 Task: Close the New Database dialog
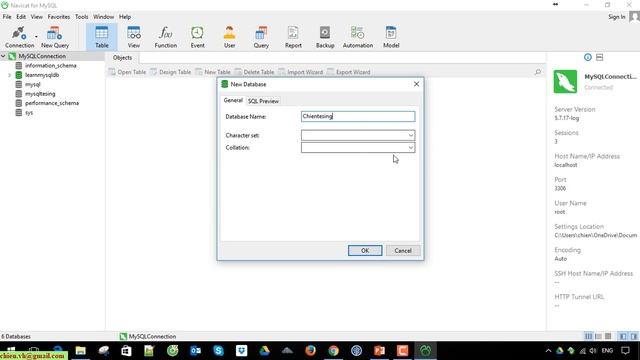(x=416, y=84)
